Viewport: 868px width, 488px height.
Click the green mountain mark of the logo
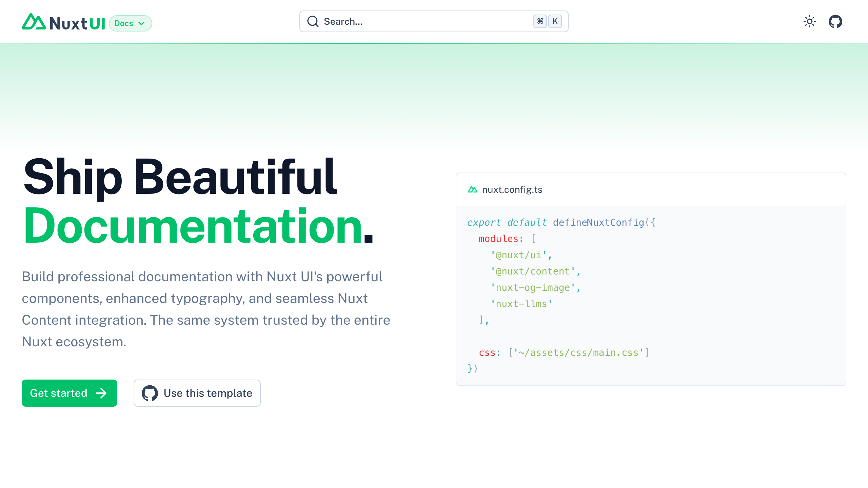34,23
